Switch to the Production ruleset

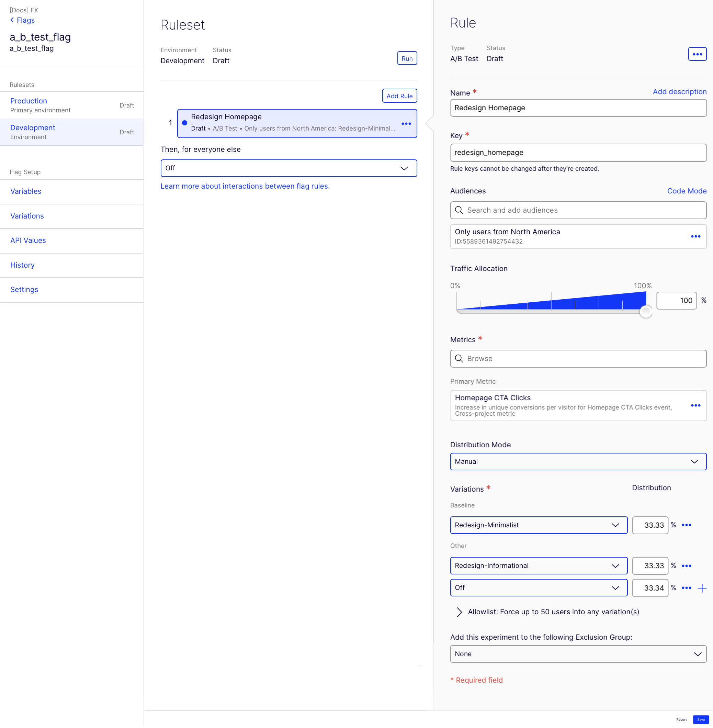click(x=29, y=101)
